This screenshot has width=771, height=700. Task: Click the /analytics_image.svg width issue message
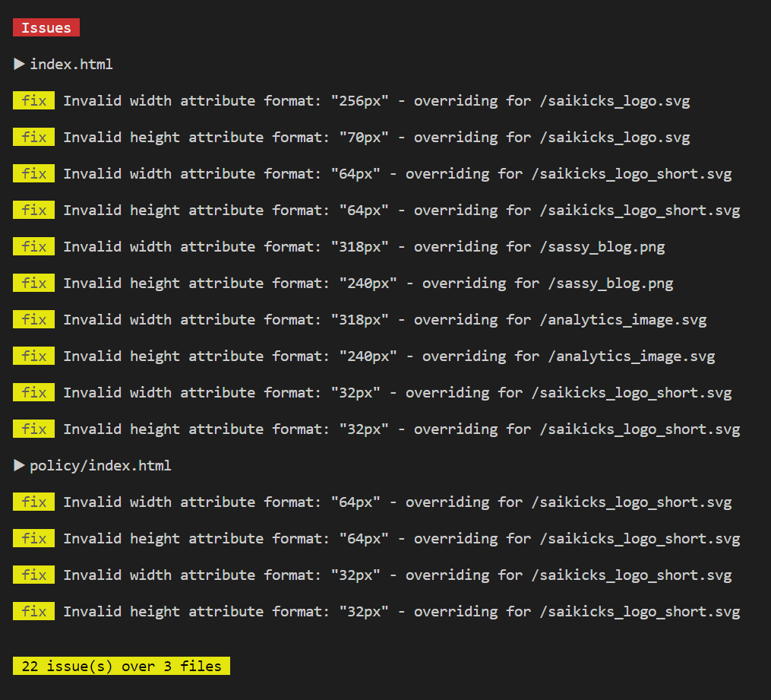click(x=385, y=320)
